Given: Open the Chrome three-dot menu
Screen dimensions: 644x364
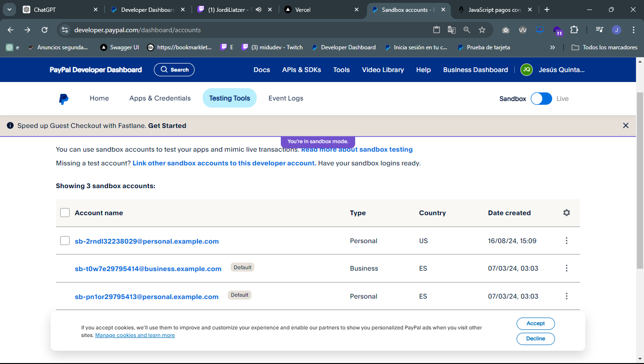Looking at the screenshot, I should [634, 30].
